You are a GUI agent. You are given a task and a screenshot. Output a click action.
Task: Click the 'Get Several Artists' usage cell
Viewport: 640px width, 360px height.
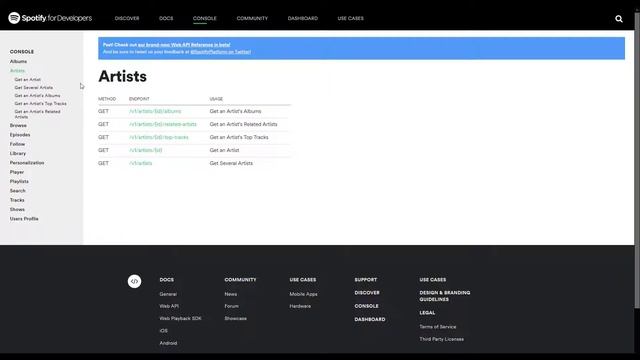tap(231, 163)
